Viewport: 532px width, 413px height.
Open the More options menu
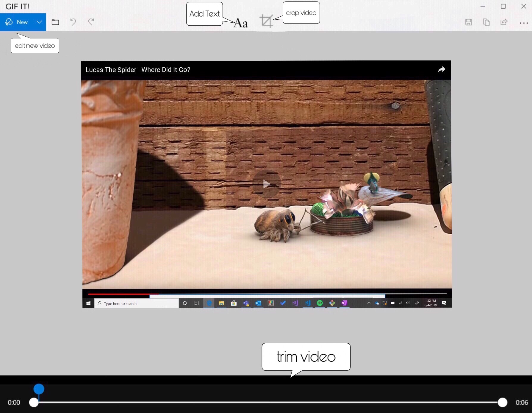point(524,22)
